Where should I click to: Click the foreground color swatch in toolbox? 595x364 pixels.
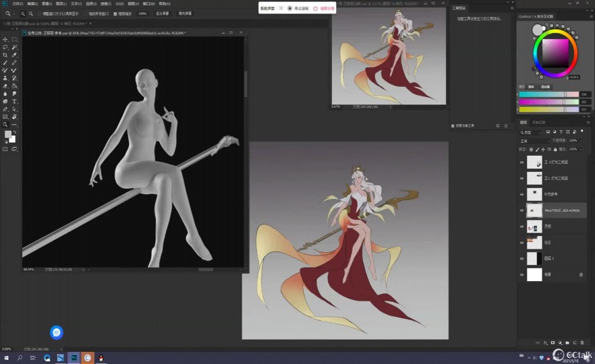click(x=7, y=134)
